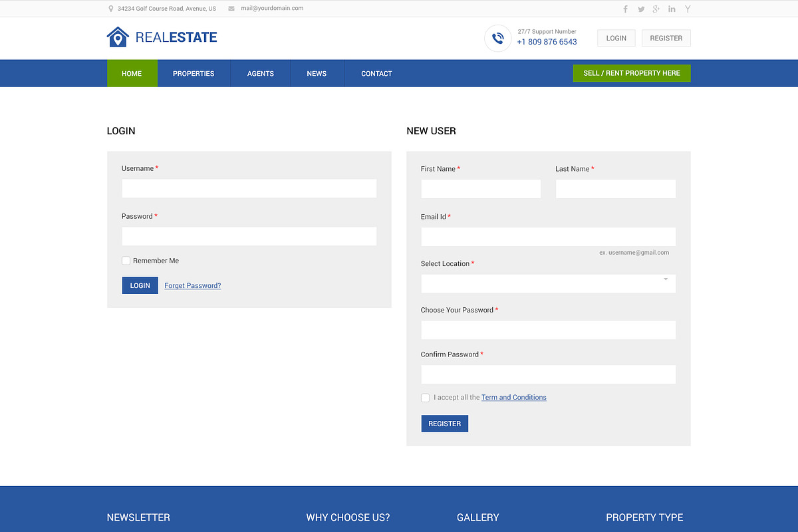Click the Google Plus icon
The image size is (798, 532).
click(656, 9)
